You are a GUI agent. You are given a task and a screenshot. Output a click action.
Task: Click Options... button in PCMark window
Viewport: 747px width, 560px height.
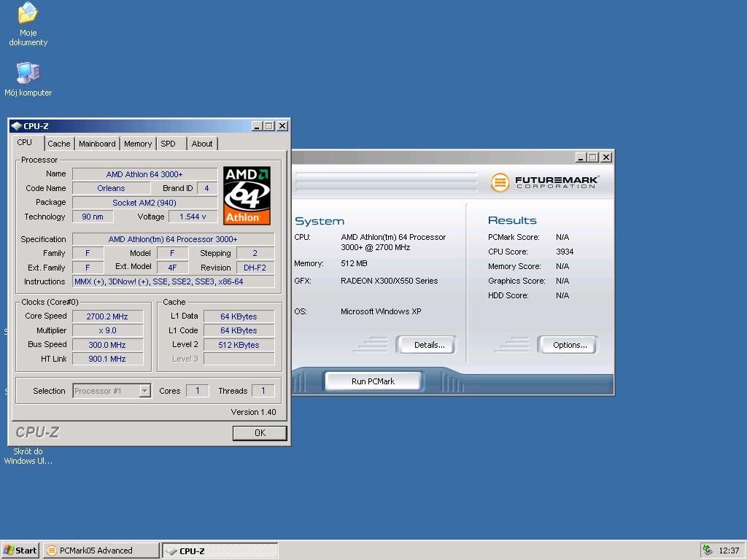click(569, 345)
